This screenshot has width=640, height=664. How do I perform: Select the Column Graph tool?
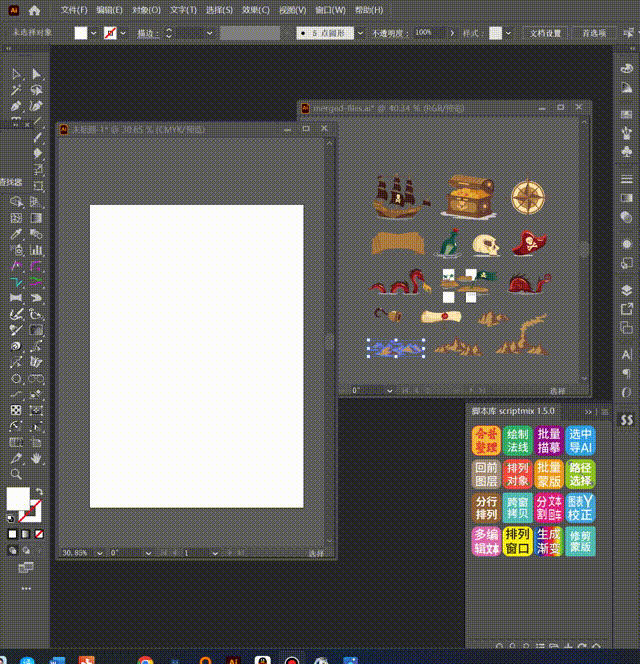tap(36, 250)
